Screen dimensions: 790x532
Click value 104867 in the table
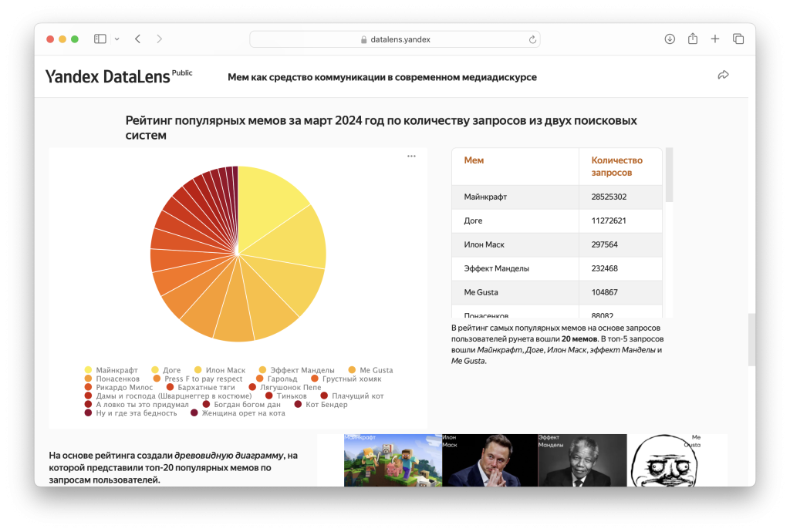tap(605, 292)
